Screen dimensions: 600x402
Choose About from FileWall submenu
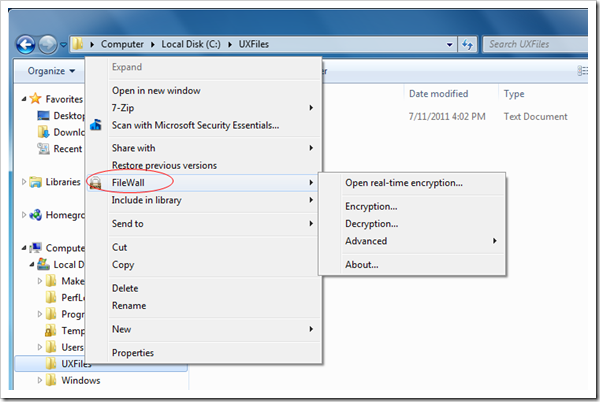coord(412,264)
